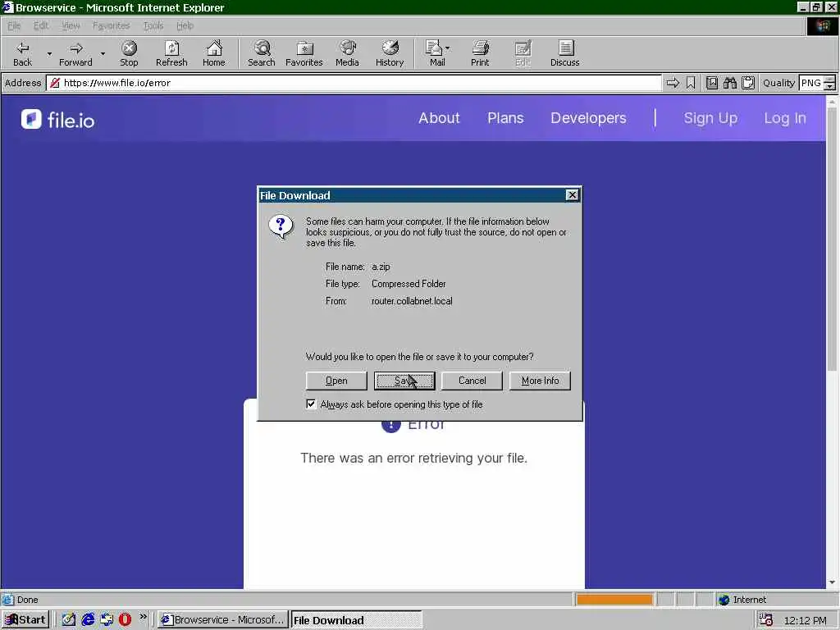840x630 pixels.
Task: Open the Help menu
Action: [185, 25]
